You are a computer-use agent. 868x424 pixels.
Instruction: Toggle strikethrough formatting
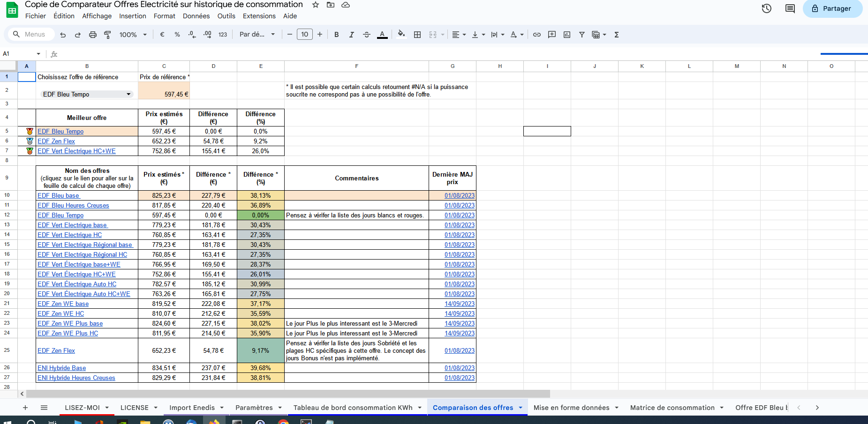(367, 35)
